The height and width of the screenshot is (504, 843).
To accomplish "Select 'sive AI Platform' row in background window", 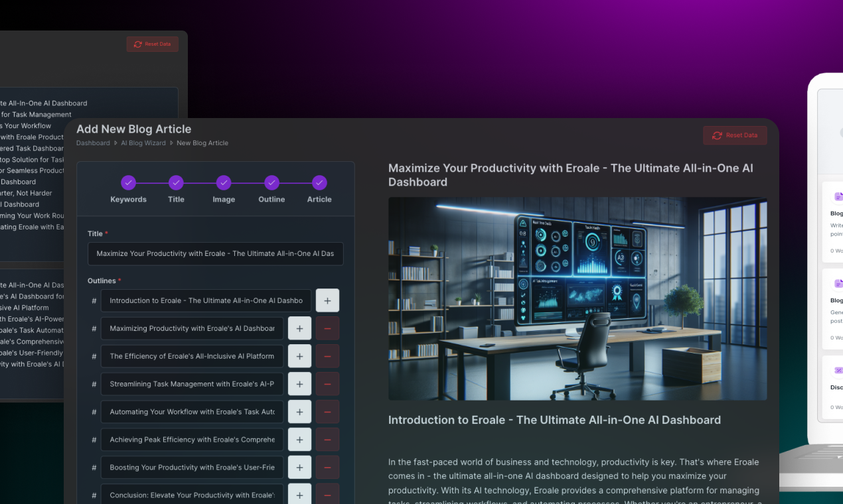I will [25, 308].
